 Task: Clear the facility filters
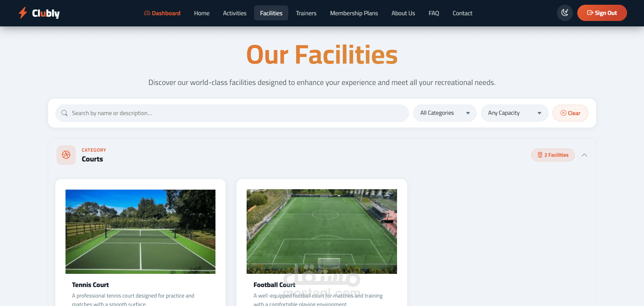pos(570,113)
